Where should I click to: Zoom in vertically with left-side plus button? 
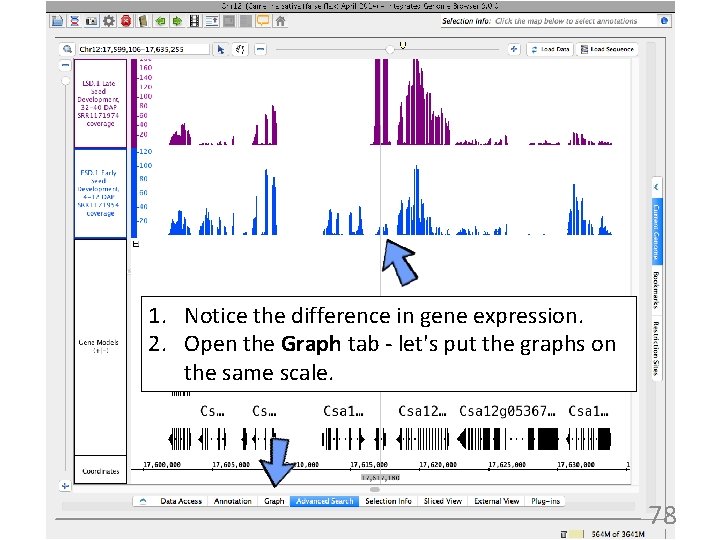[65, 485]
